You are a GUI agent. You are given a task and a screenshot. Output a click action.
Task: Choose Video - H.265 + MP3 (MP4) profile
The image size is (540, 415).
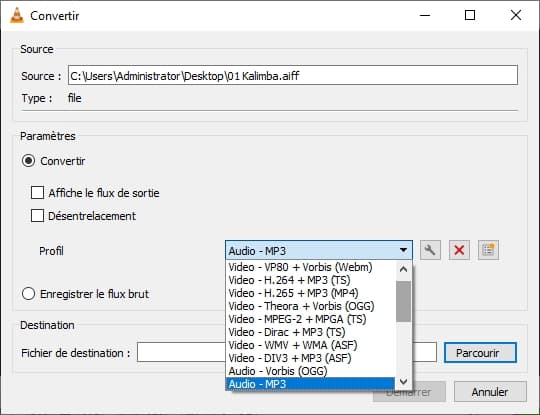tap(310, 293)
